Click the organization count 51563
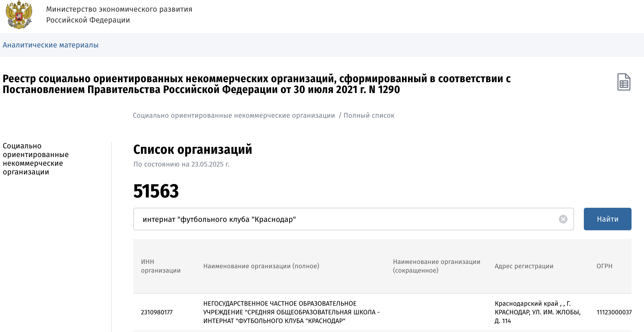644x332 pixels. (x=156, y=191)
